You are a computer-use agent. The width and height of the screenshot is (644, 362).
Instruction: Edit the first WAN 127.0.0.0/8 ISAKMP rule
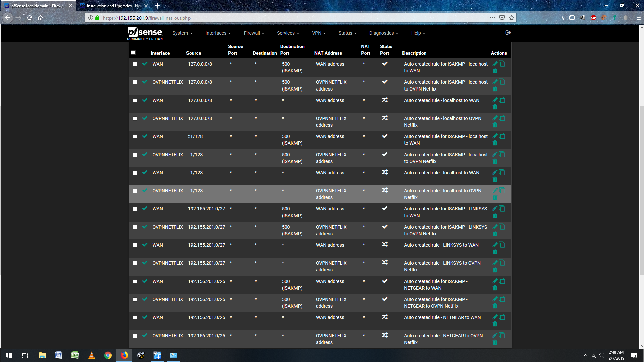[495, 64]
